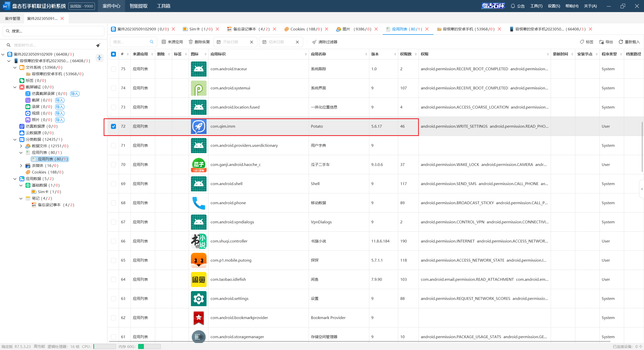
Task: Collapse the 截屏辅证 tree node
Action: point(15,87)
